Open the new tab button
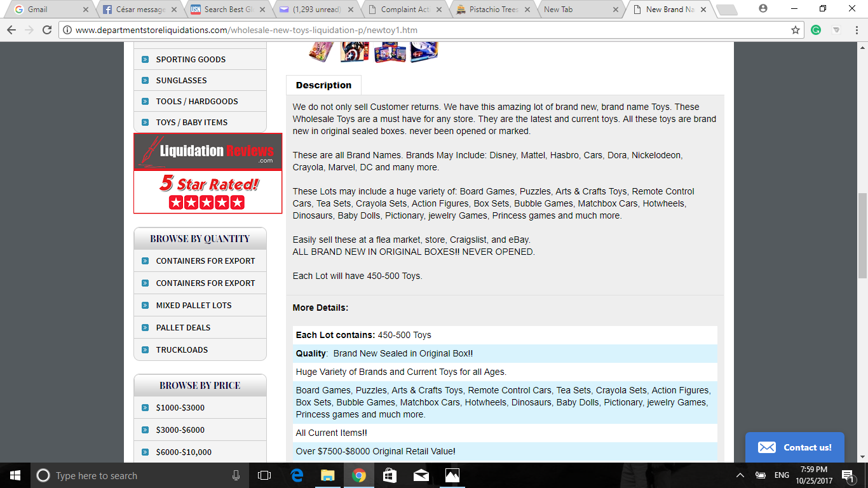This screenshot has width=868, height=488. [x=726, y=10]
